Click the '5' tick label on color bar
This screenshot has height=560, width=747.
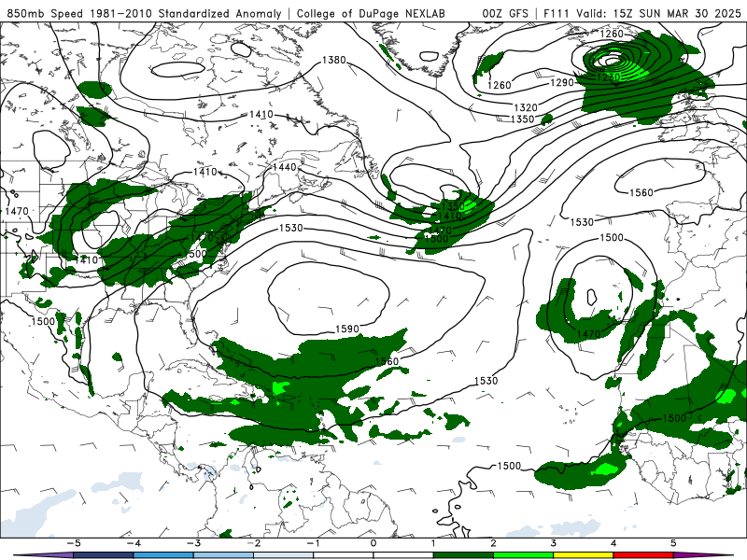click(673, 543)
